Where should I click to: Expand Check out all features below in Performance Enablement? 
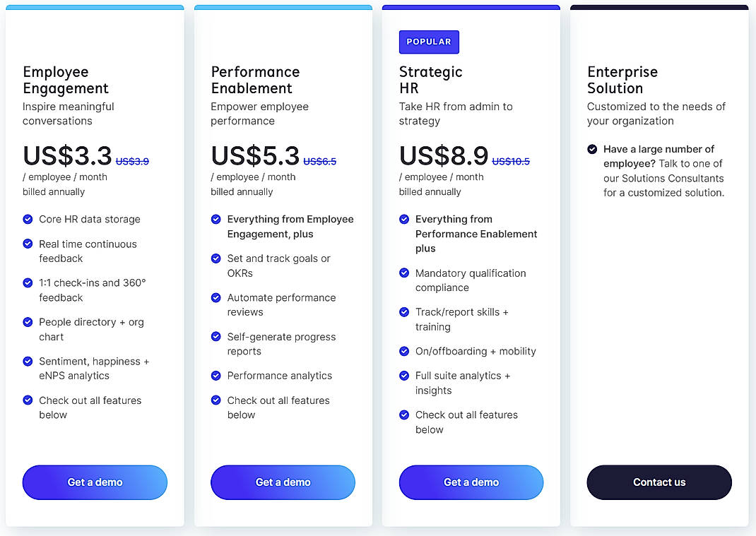278,407
